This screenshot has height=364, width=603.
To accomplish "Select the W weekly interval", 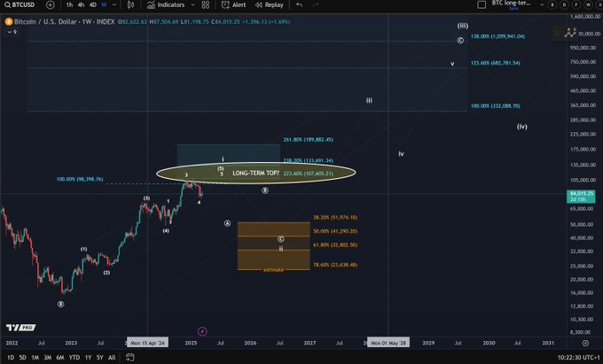I will pyautogui.click(x=105, y=5).
